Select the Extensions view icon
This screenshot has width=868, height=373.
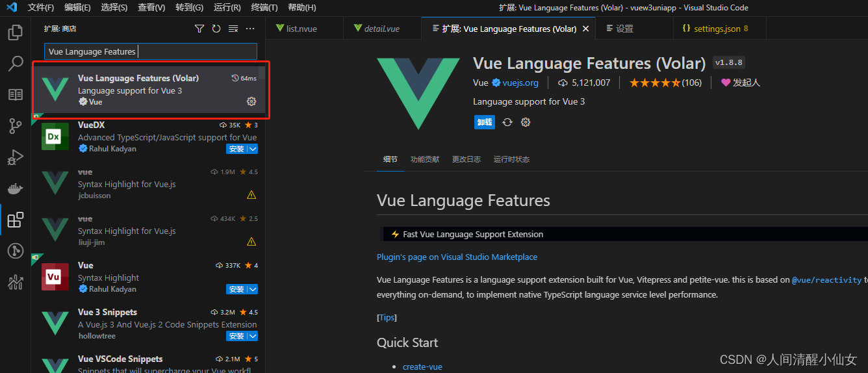15,220
